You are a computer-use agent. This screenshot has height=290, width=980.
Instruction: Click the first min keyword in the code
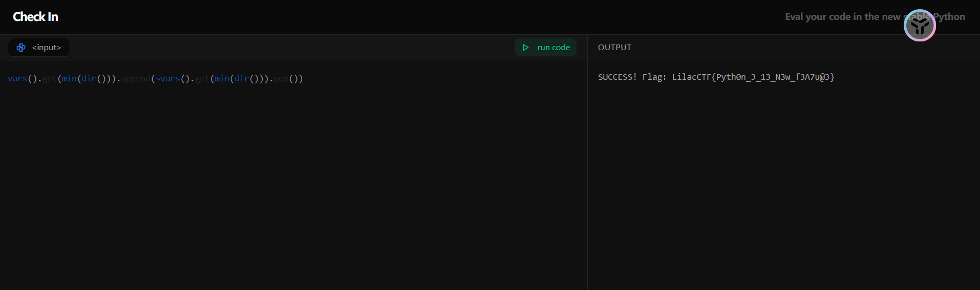69,79
